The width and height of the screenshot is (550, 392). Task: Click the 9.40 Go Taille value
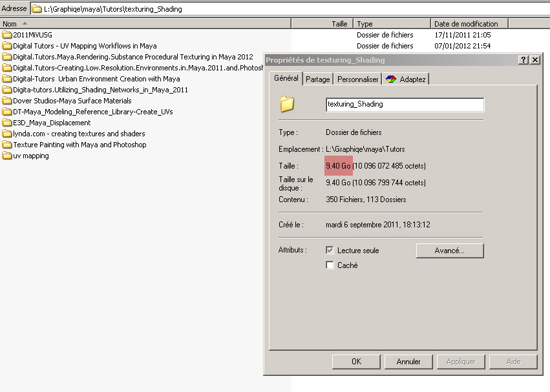338,166
